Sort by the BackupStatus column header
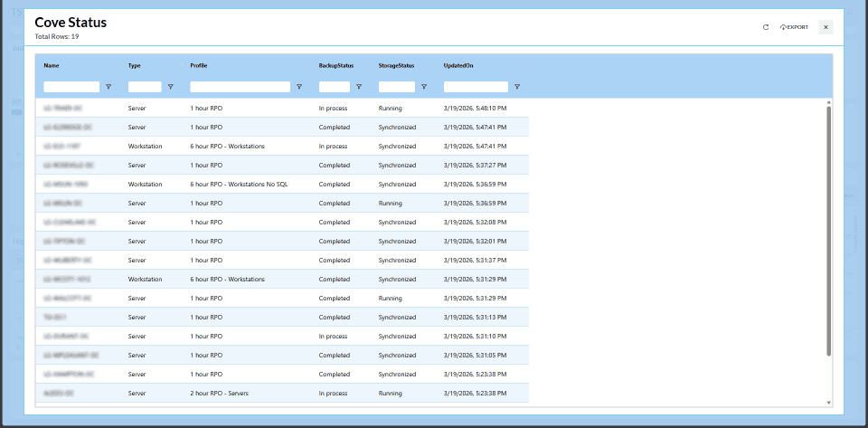This screenshot has width=868, height=428. click(336, 65)
